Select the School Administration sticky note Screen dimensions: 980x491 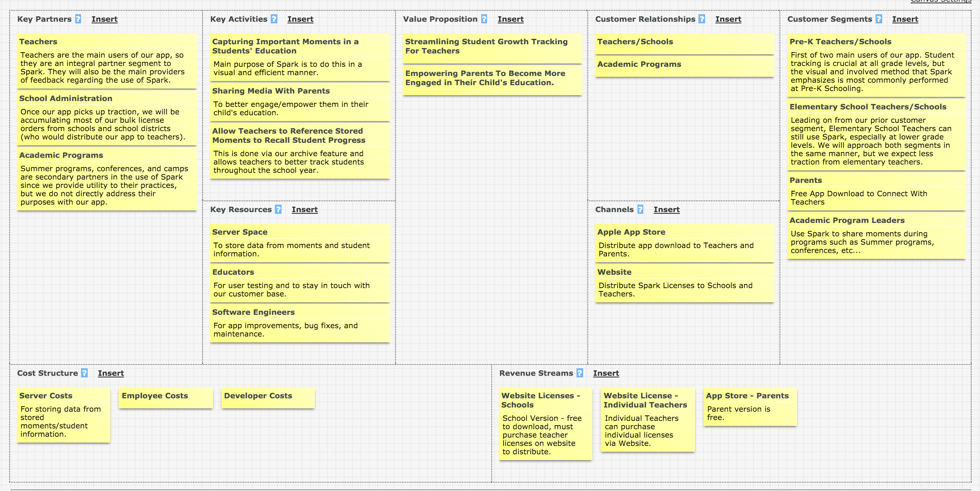[x=107, y=118]
